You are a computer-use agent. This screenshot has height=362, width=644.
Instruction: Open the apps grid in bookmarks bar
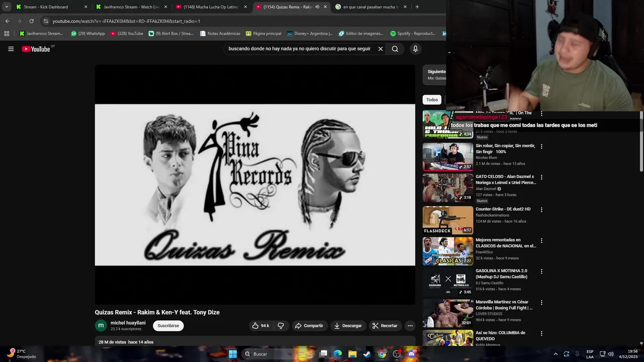click(x=7, y=34)
